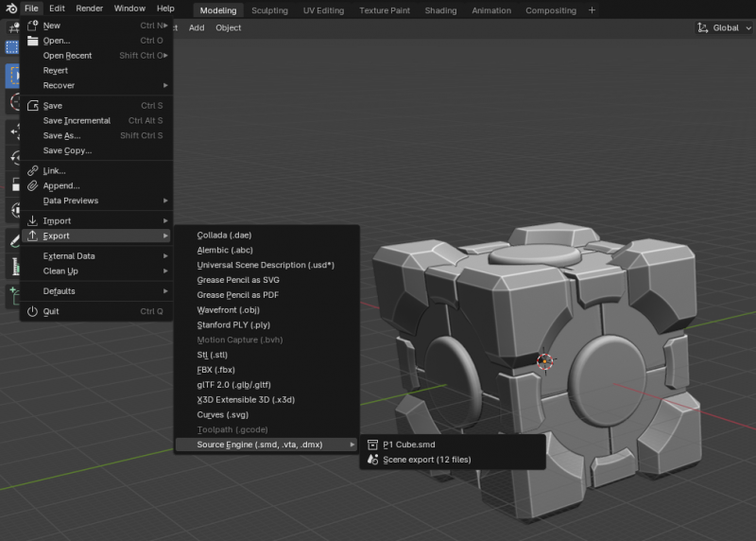Click the Open folder icon
Screen dimensions: 756x541
(32, 41)
